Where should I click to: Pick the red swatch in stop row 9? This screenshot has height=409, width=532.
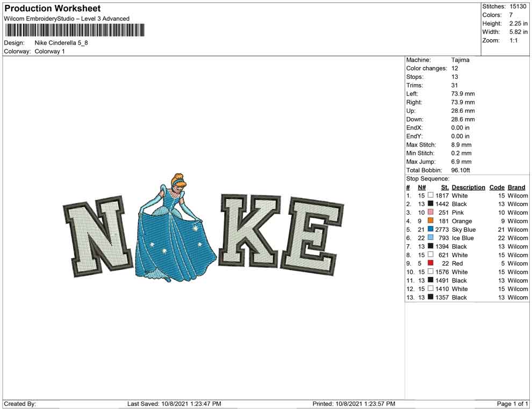click(430, 263)
